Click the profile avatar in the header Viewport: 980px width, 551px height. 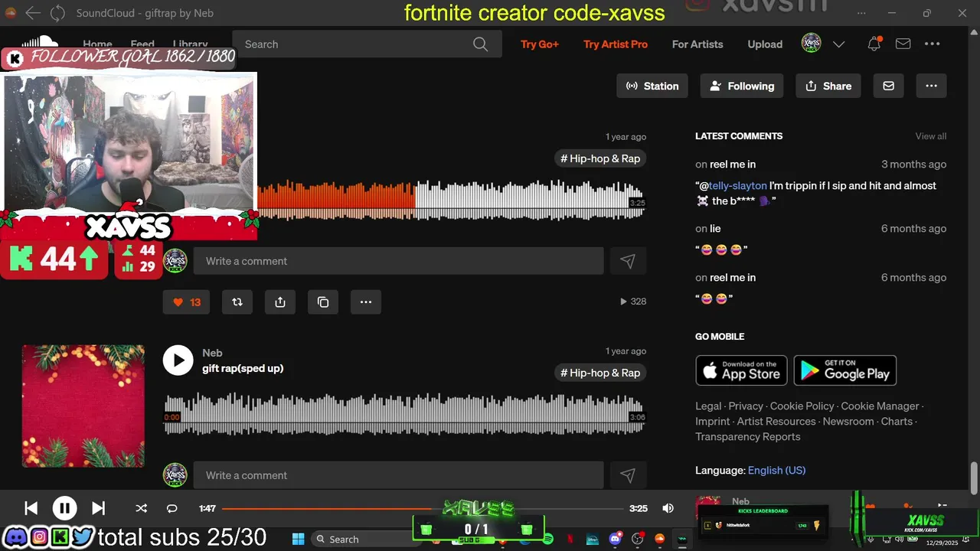coord(812,44)
